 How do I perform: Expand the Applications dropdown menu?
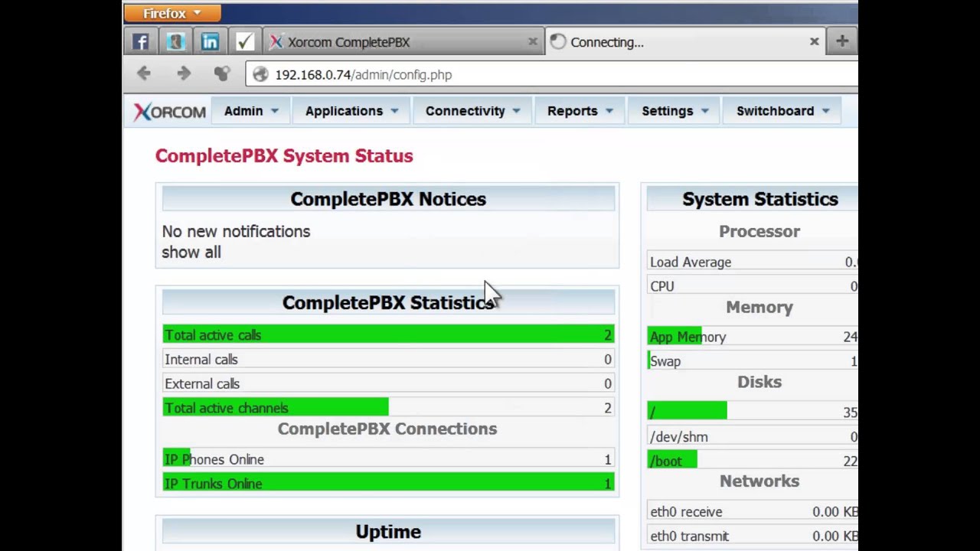click(x=351, y=111)
